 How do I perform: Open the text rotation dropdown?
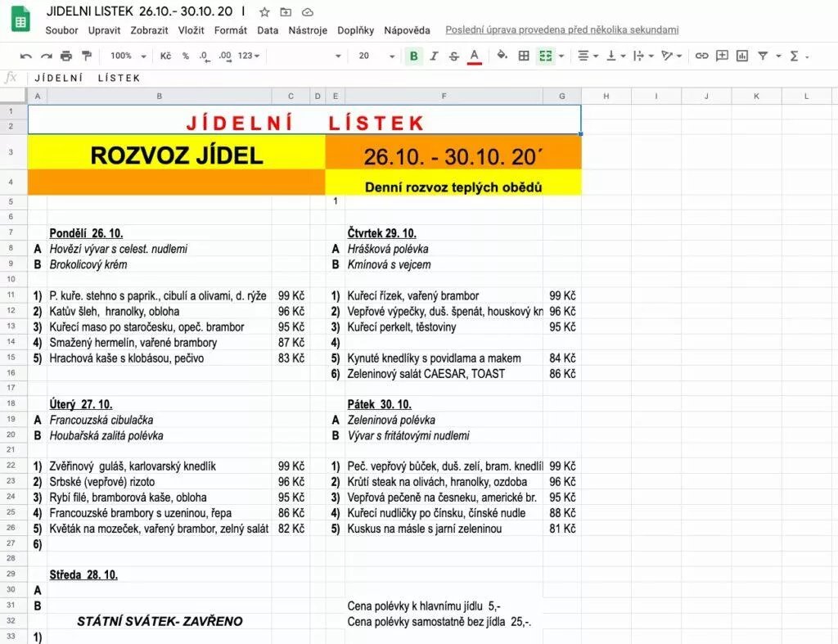[671, 56]
